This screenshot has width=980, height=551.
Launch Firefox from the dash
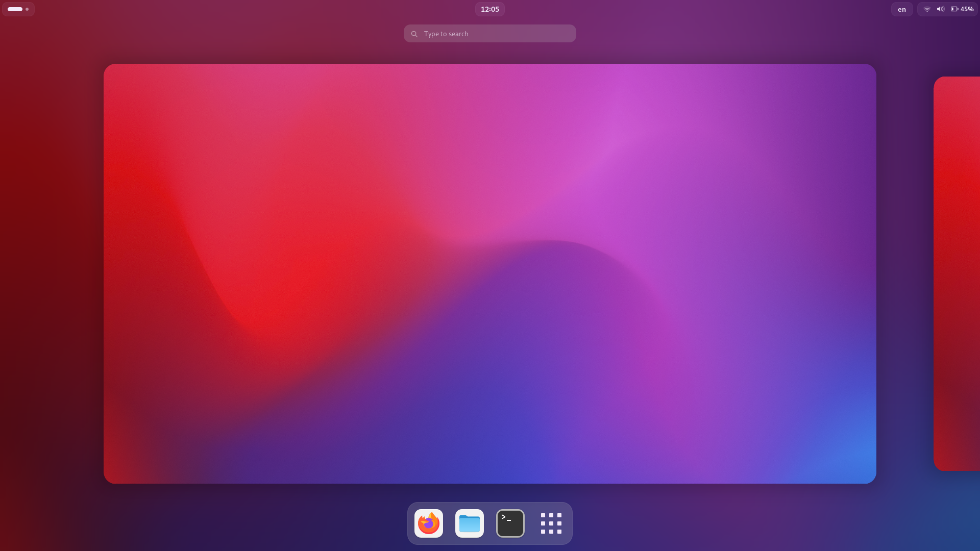[x=429, y=523]
